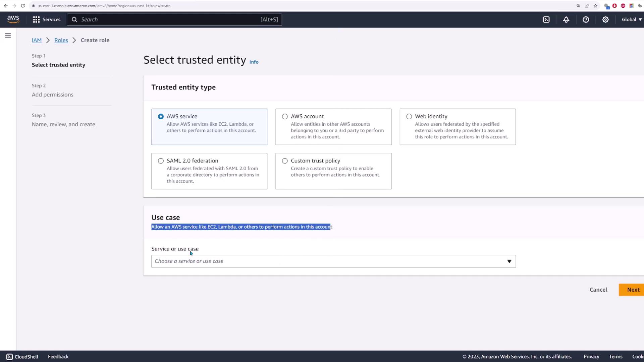Open the Info link beside the heading
The image size is (644, 362).
(254, 62)
